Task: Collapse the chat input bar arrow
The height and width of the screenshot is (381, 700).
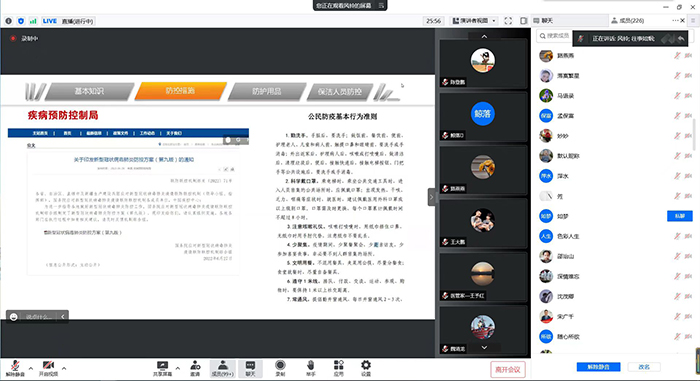Action: (x=62, y=317)
